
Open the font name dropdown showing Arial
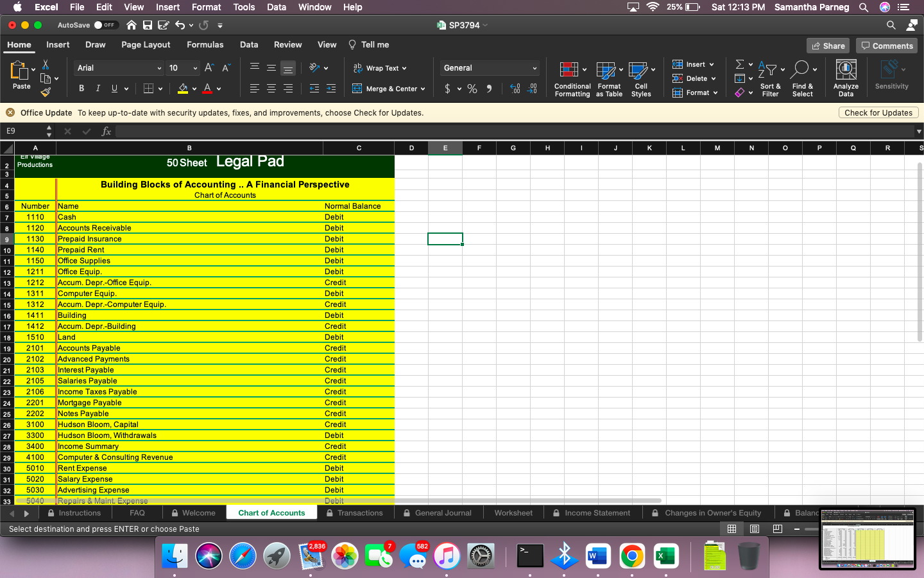click(x=119, y=67)
